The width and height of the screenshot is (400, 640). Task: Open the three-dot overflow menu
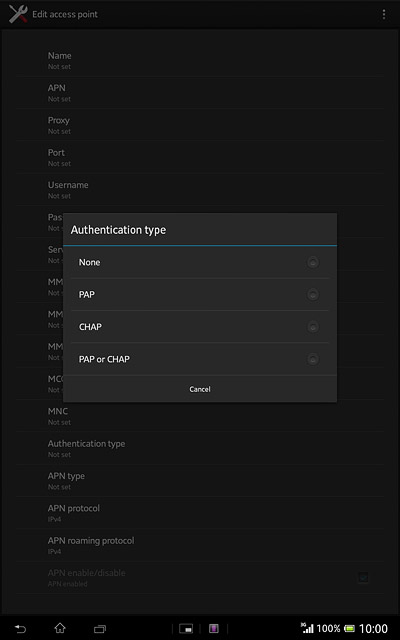383,15
